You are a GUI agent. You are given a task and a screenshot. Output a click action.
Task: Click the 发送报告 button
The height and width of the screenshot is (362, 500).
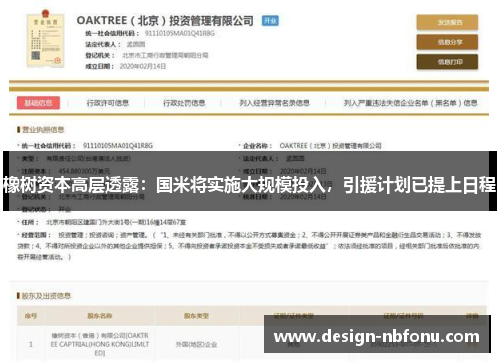447,23
